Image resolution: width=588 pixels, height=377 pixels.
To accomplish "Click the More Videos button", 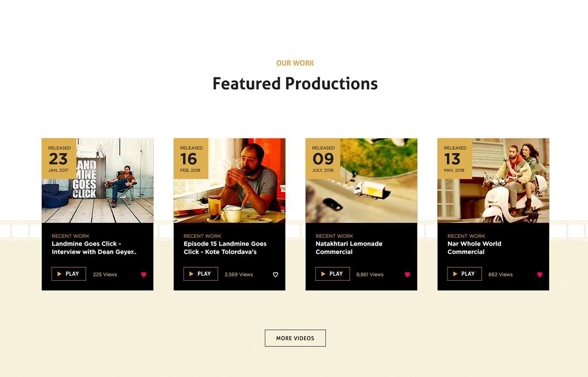I will (295, 338).
